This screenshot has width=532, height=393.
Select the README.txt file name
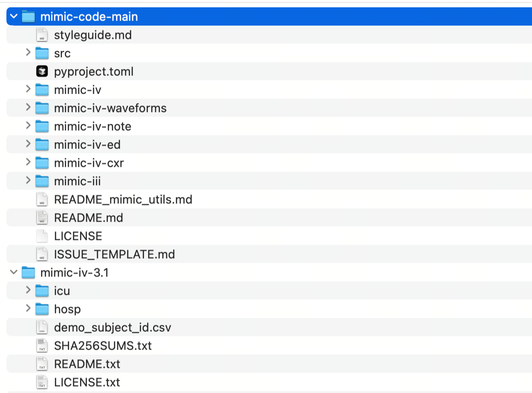point(87,364)
